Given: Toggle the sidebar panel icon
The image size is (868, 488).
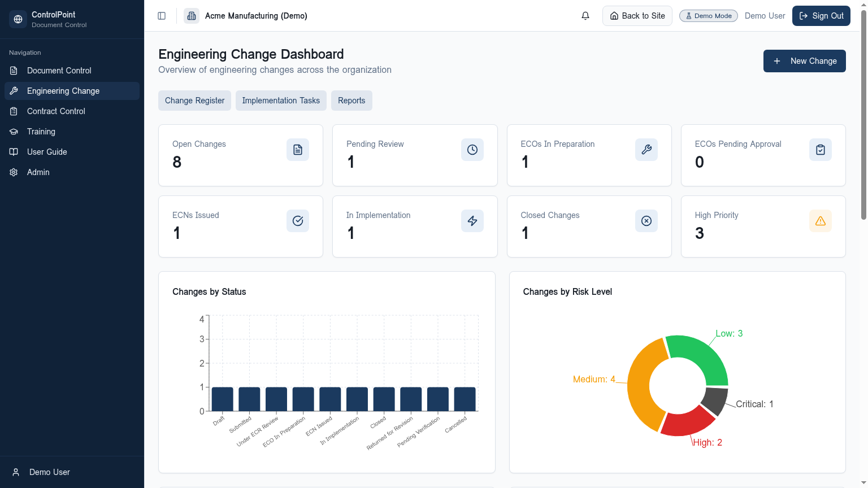Looking at the screenshot, I should [162, 16].
